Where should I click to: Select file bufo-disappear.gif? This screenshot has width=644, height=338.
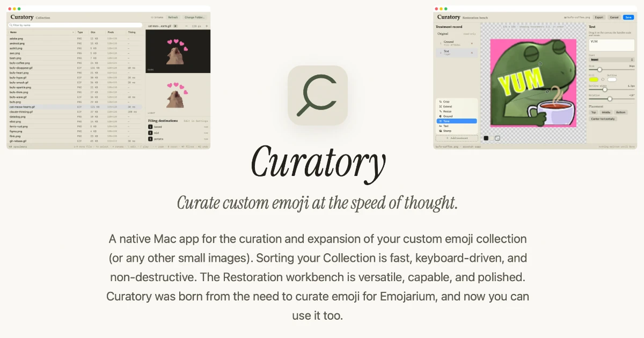[x=21, y=68]
